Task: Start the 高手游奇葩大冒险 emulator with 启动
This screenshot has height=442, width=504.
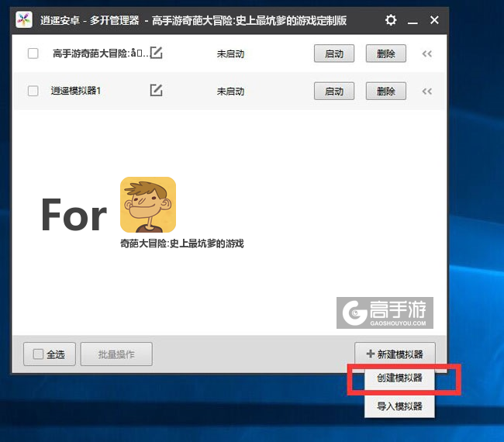Action: point(334,54)
